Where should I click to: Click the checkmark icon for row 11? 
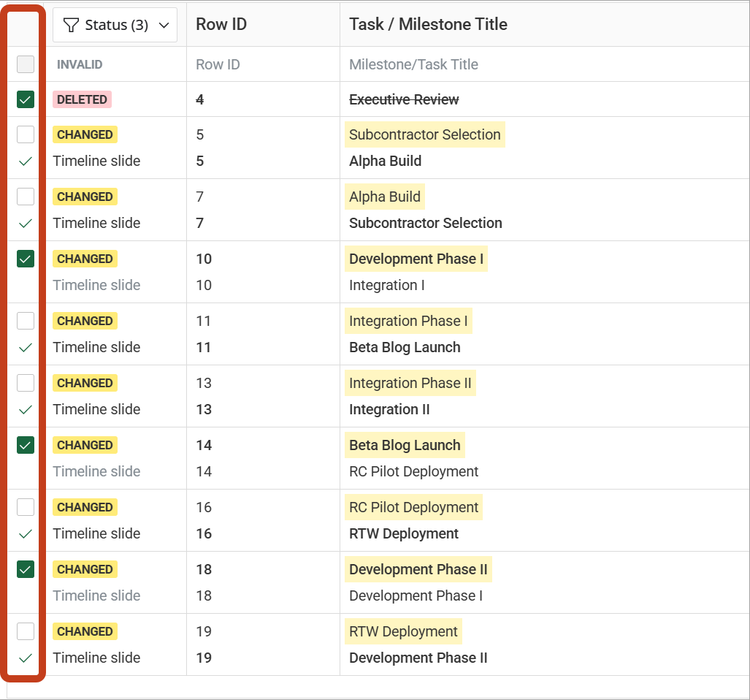click(x=25, y=347)
